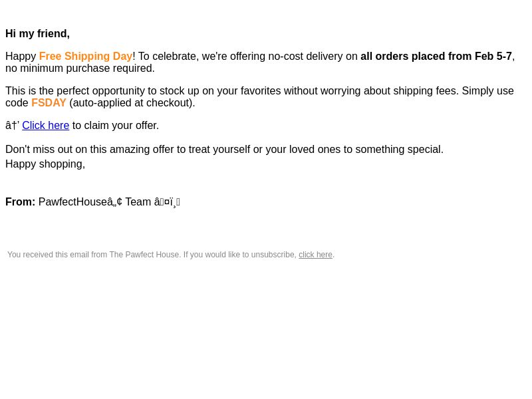The height and width of the screenshot is (399, 532).
Task: Click the bold "From:" label
Action: coord(21,202)
